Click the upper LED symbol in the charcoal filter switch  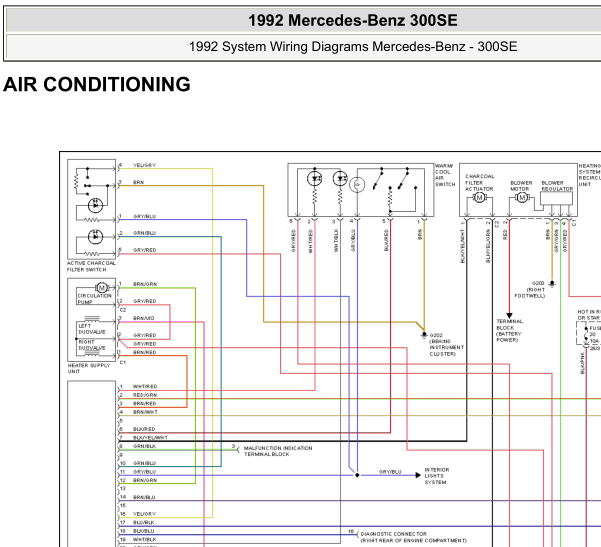tap(95, 205)
